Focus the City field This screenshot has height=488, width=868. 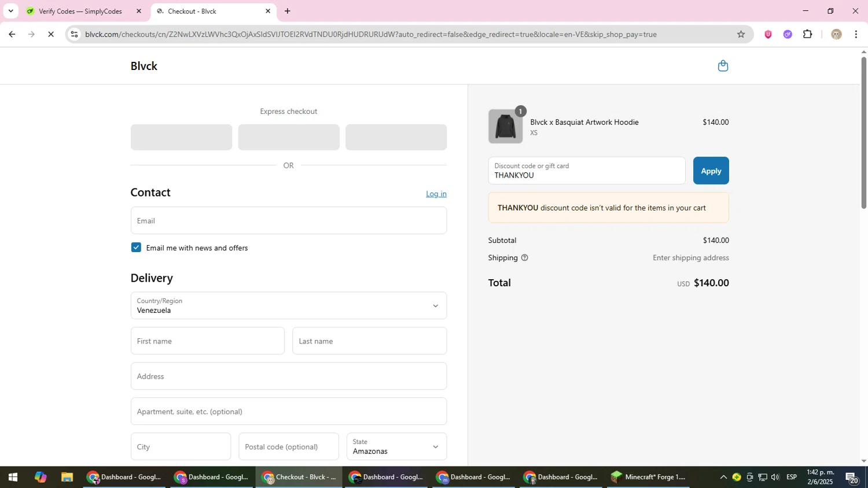[181, 446]
